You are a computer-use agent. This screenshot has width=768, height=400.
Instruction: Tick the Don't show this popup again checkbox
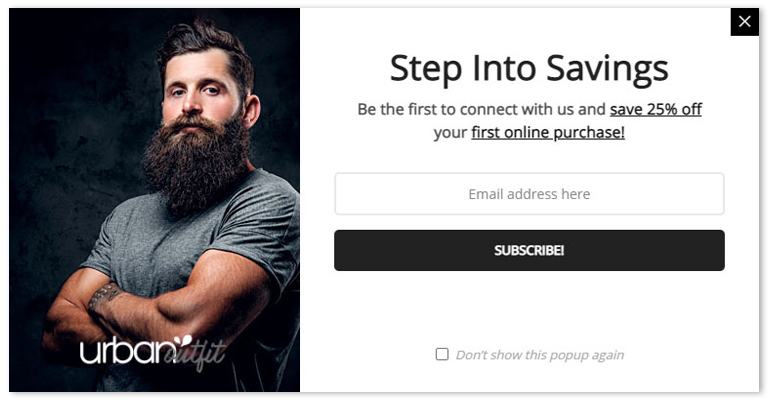442,354
